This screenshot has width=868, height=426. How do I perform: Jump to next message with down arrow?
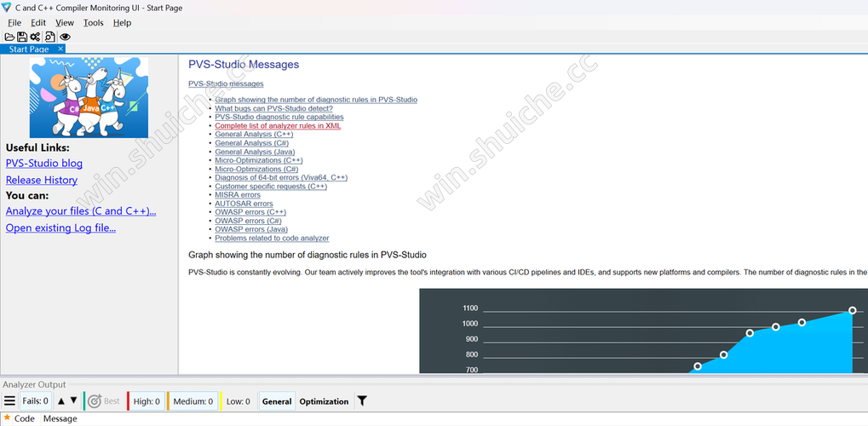(x=74, y=401)
